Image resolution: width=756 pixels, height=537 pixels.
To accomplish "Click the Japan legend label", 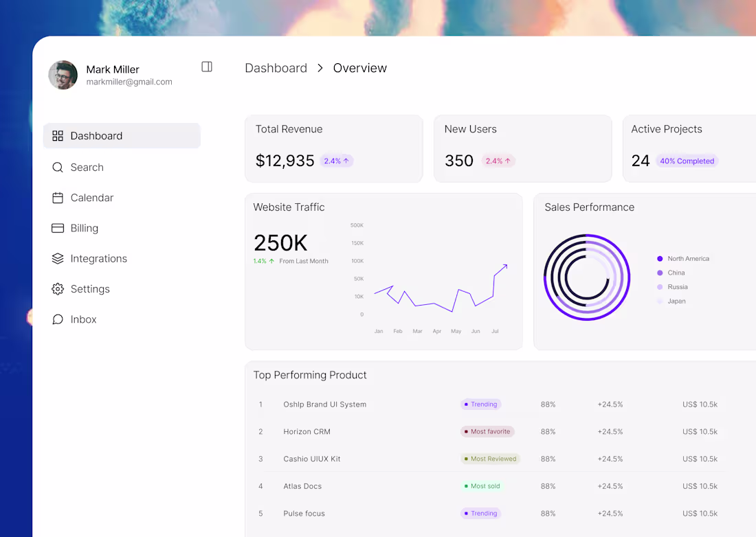I will point(676,301).
